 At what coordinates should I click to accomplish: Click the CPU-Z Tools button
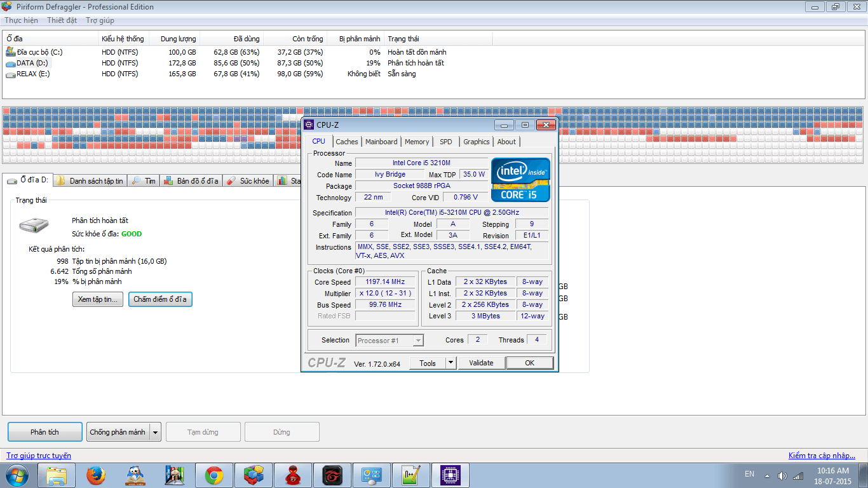(x=428, y=363)
